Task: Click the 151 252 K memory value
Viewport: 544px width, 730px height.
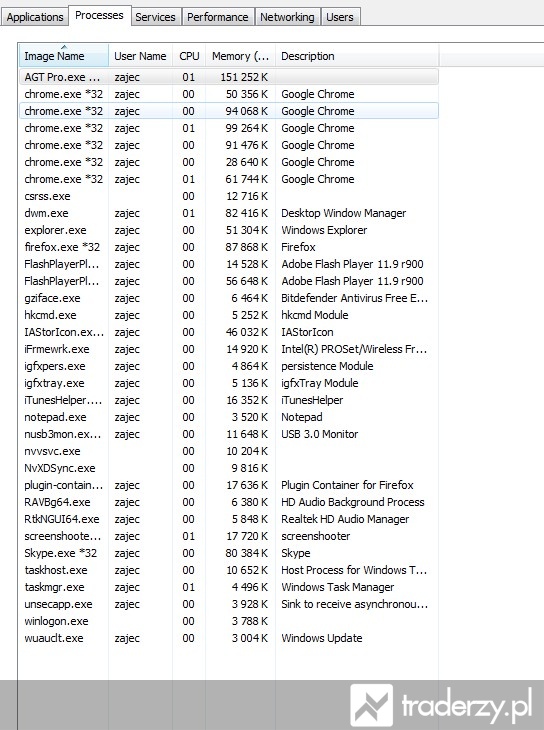Action: tap(244, 77)
